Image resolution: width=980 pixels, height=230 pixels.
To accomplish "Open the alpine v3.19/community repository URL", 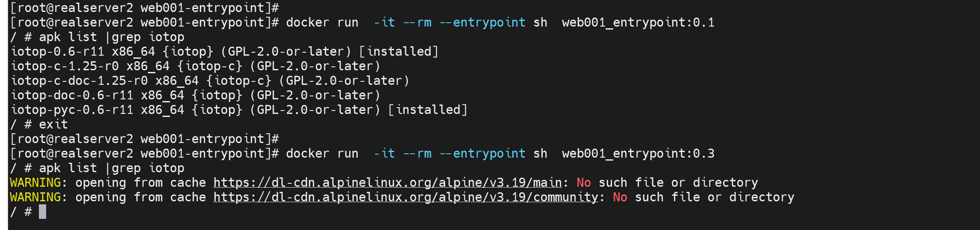I will tap(406, 197).
